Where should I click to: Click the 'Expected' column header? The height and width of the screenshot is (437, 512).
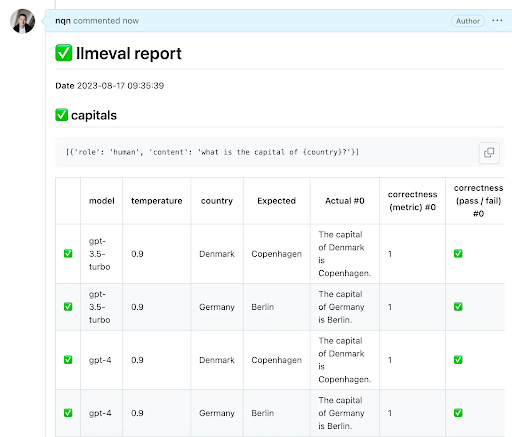(x=277, y=201)
